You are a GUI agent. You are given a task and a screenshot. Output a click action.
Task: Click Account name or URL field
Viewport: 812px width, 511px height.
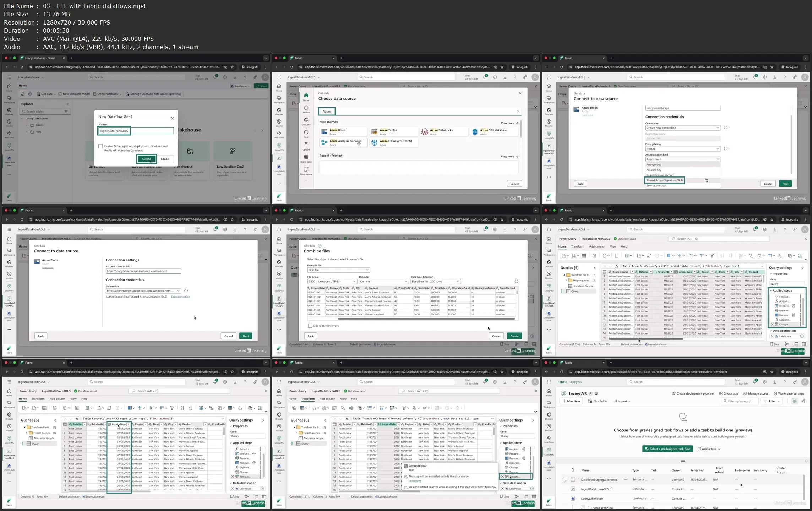coord(143,271)
